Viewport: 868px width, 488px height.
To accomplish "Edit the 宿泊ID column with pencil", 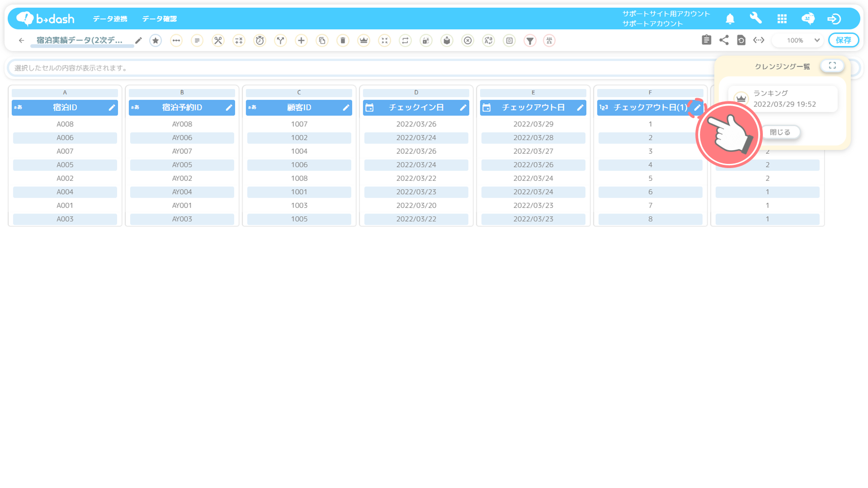I will click(112, 107).
